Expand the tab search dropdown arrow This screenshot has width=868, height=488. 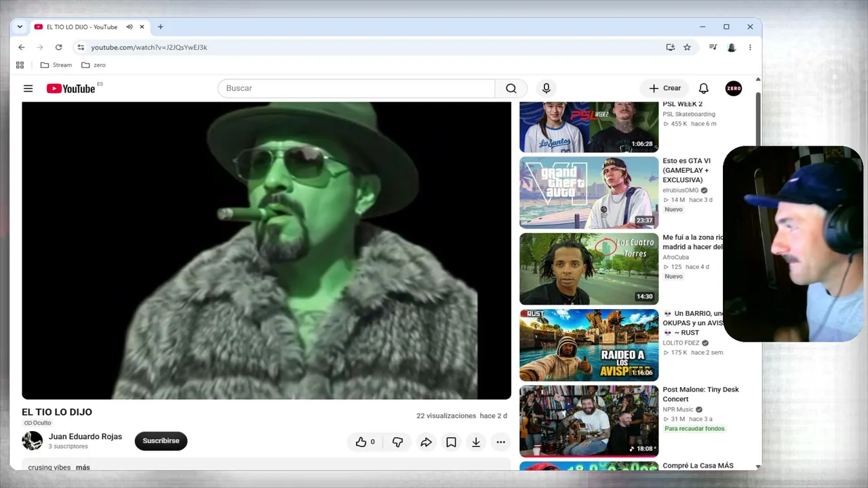(x=20, y=27)
